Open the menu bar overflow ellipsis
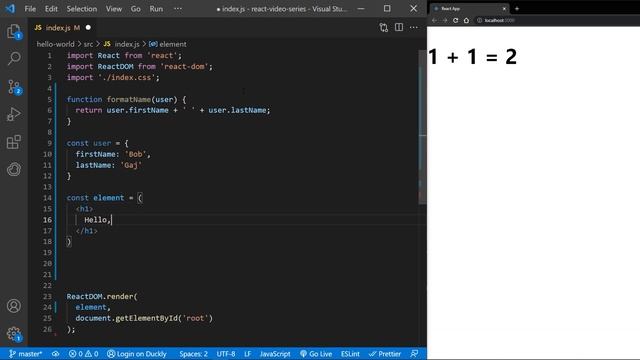 click(178, 9)
